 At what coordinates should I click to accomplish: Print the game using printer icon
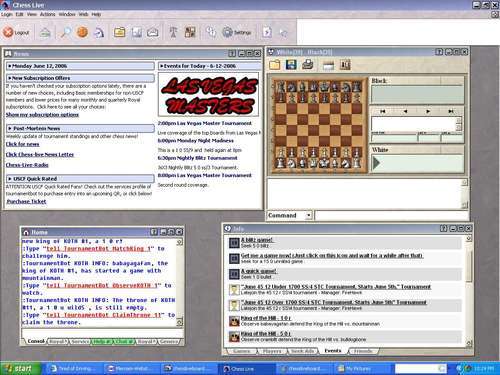click(308, 65)
